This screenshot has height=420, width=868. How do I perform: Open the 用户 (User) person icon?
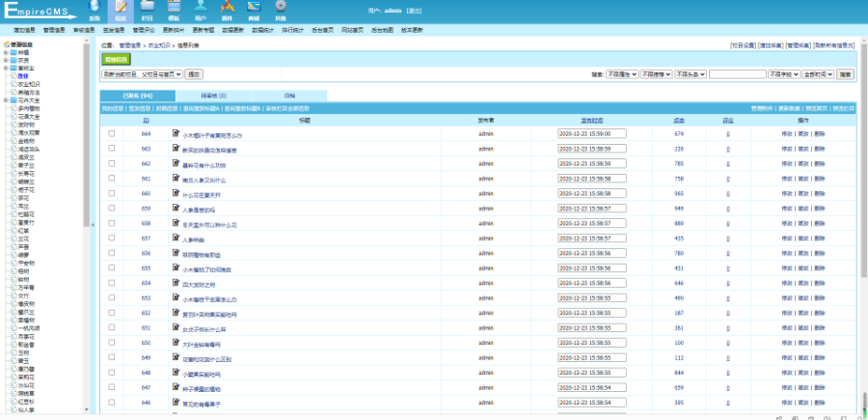click(x=201, y=6)
